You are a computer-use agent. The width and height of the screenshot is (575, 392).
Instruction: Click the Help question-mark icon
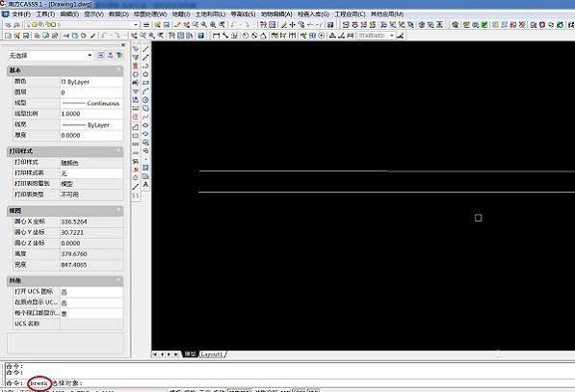pos(200,36)
